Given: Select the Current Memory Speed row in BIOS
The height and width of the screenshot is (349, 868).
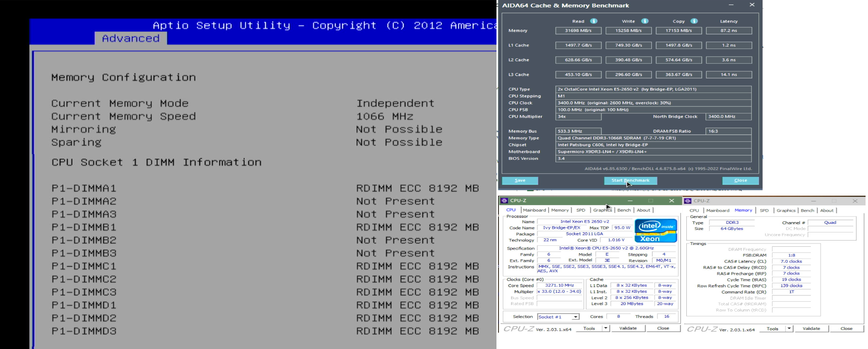Looking at the screenshot, I should 232,117.
